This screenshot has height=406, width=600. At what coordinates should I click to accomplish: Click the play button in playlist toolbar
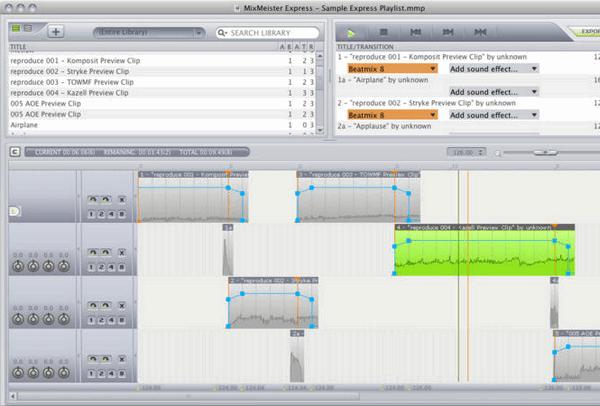pyautogui.click(x=353, y=32)
